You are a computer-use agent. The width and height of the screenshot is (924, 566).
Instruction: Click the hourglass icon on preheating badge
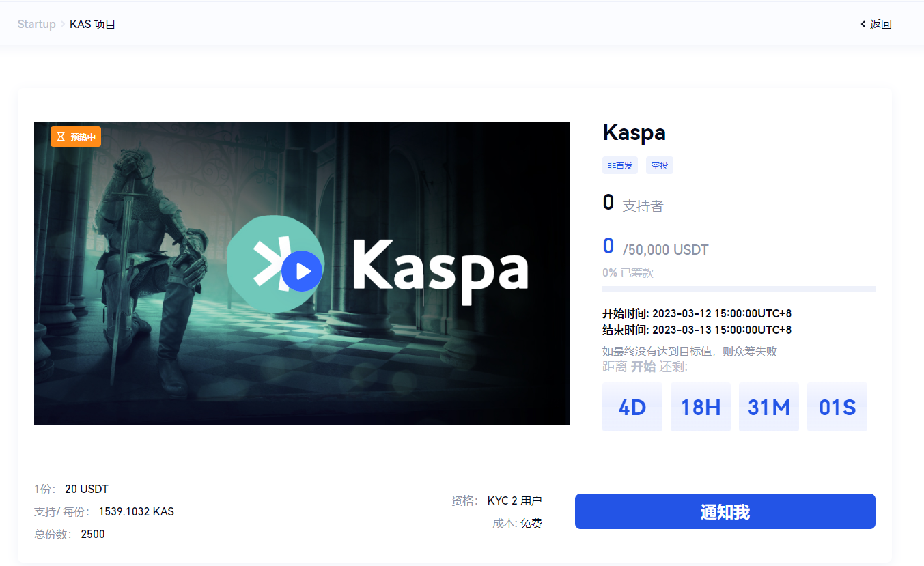point(60,137)
